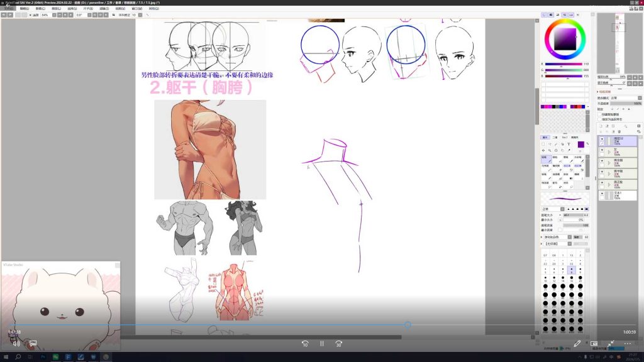Open the last menu in SAI menu bar
Viewport: 644px width, 362px height.
pos(153,9)
